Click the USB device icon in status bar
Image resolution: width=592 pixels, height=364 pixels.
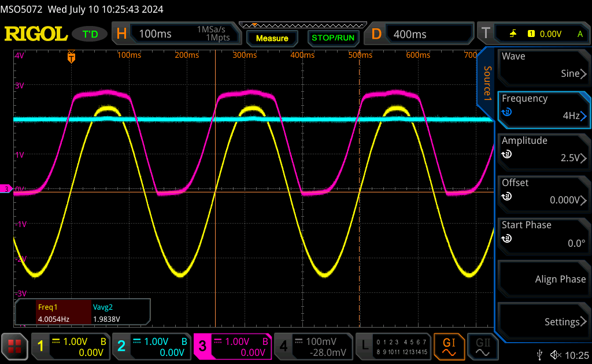click(x=539, y=355)
